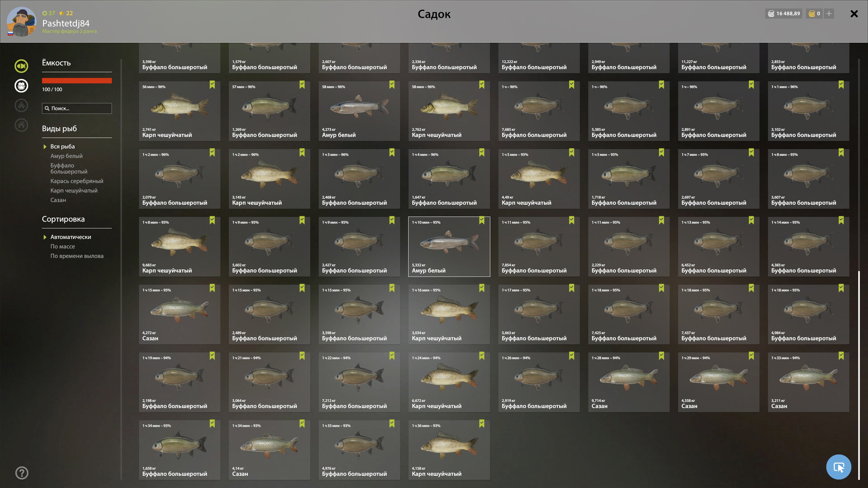
Task: Click the home sidebar icon
Action: point(21,125)
